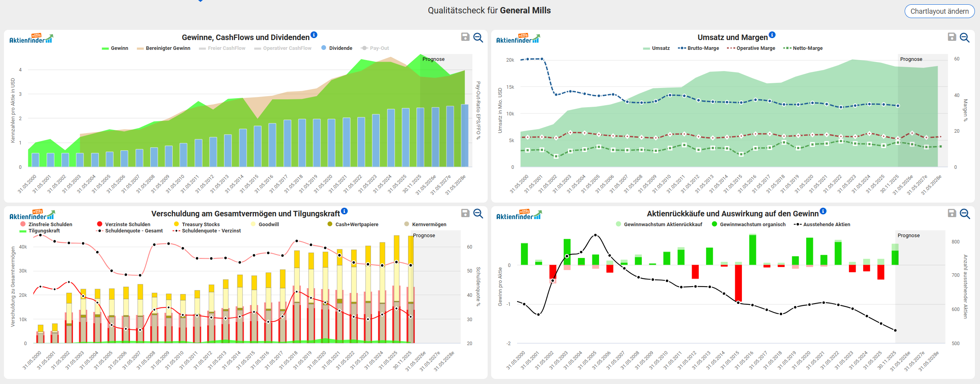This screenshot has width=980, height=384.
Task: Save the Verschuldung am Gesamtvermögen chart
Action: pos(465,213)
